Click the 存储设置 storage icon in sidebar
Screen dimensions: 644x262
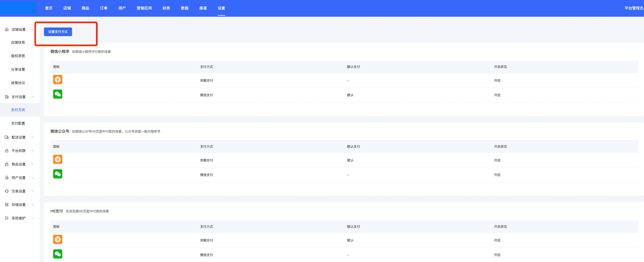tap(7, 205)
